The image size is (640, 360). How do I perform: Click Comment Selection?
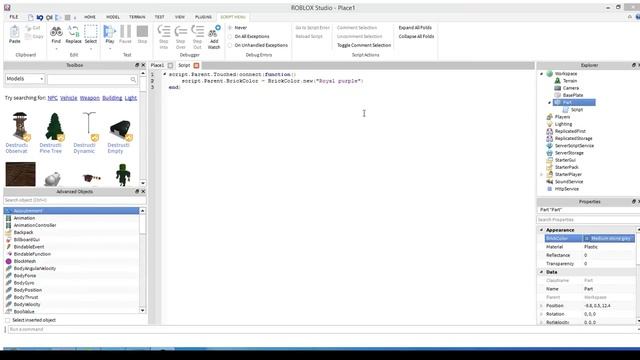point(357,28)
